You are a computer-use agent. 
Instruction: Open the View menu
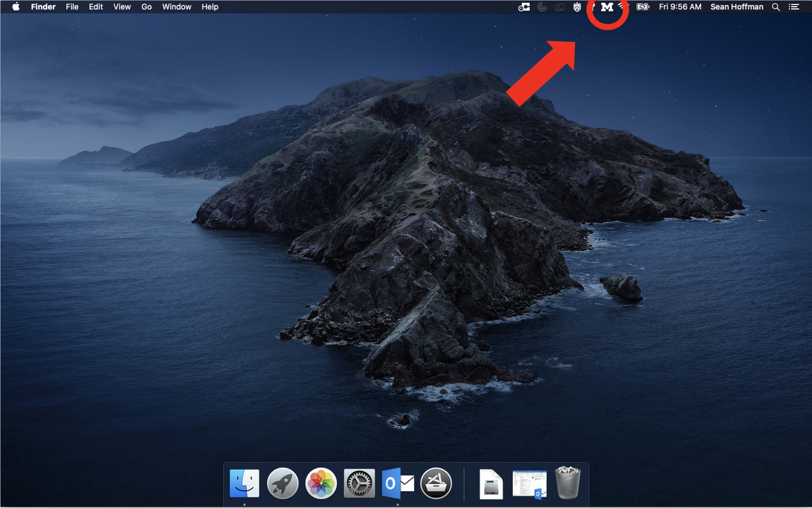(122, 7)
